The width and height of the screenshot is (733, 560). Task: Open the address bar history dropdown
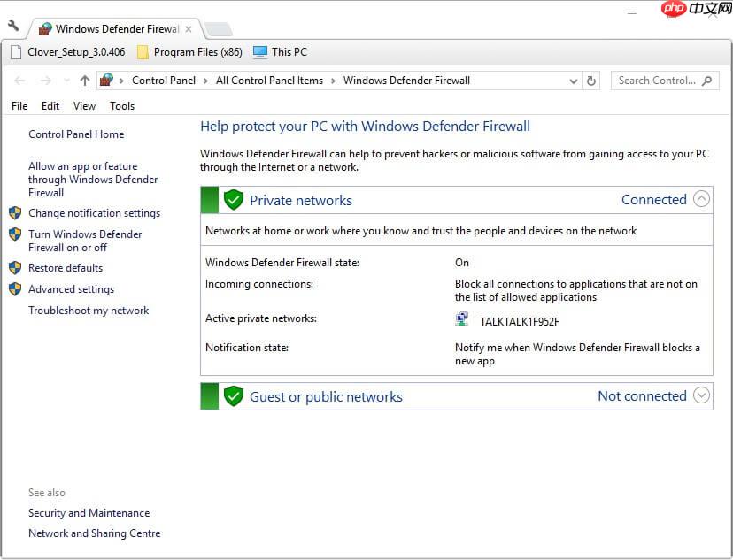pyautogui.click(x=574, y=81)
